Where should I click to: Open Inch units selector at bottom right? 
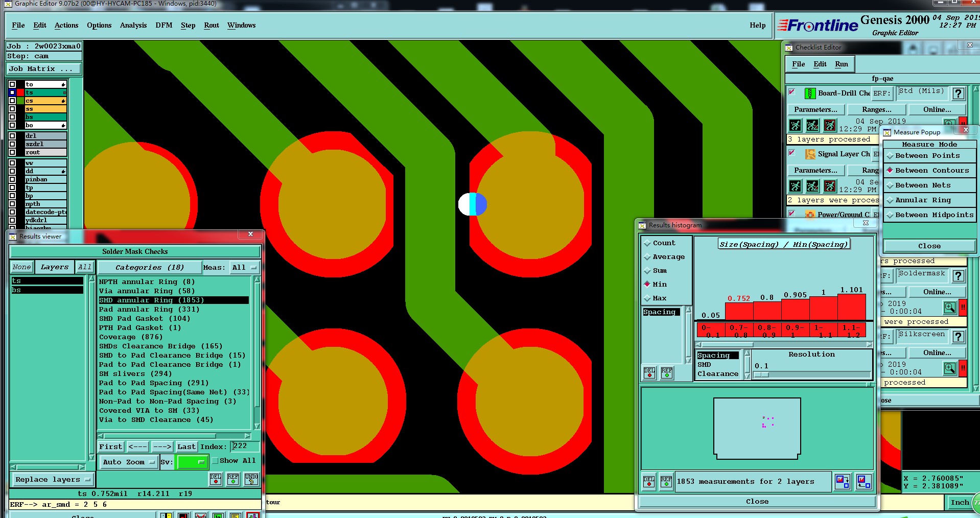click(960, 503)
